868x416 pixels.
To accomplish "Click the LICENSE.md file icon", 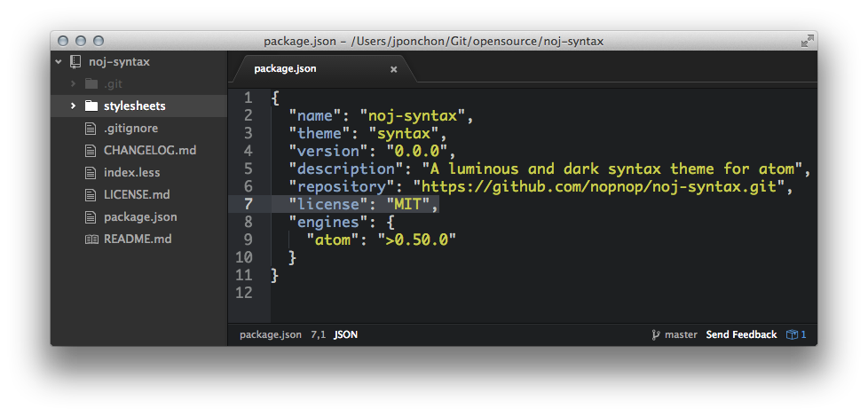I will (91, 195).
